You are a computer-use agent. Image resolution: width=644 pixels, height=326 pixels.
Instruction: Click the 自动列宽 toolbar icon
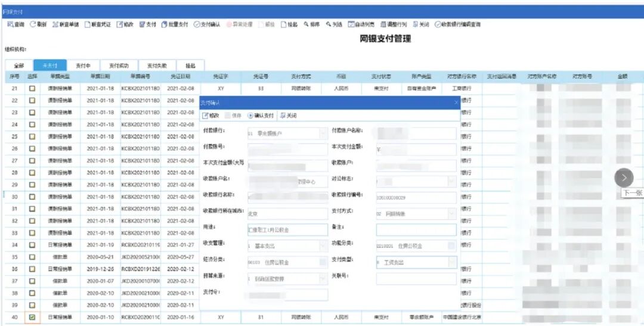361,24
